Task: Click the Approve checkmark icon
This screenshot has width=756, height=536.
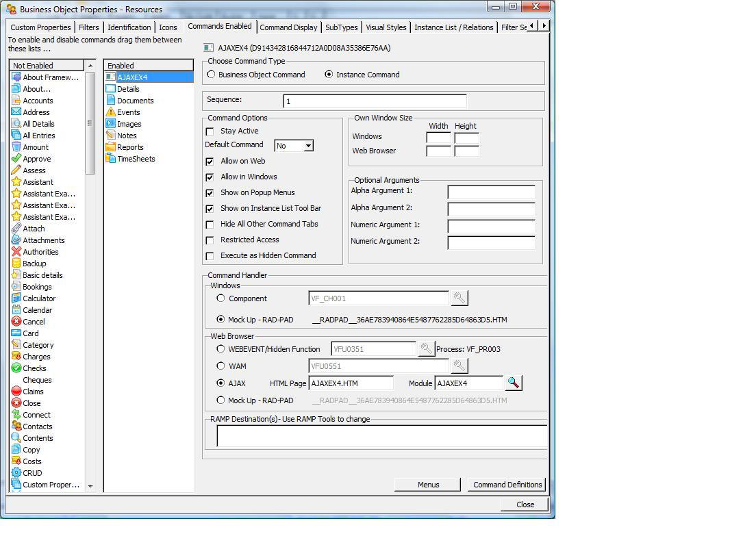Action: pos(16,159)
